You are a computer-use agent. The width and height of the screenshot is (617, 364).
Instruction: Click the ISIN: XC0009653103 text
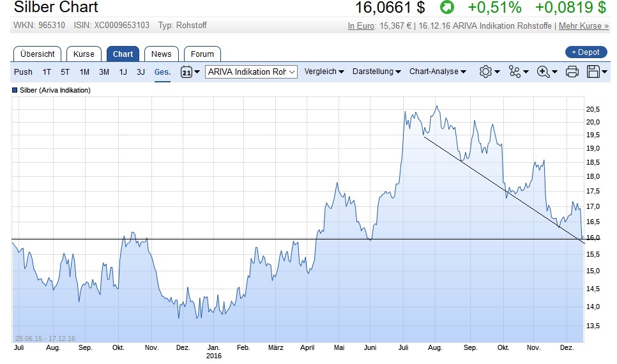point(112,25)
